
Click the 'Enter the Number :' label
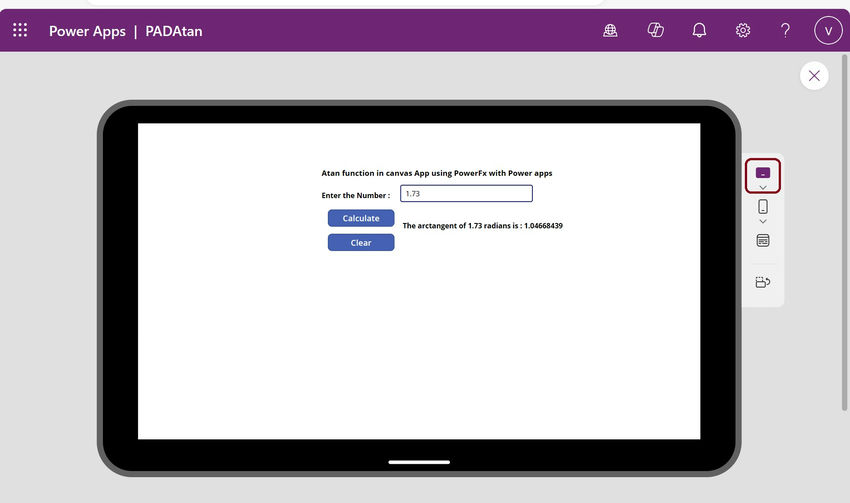click(x=356, y=195)
